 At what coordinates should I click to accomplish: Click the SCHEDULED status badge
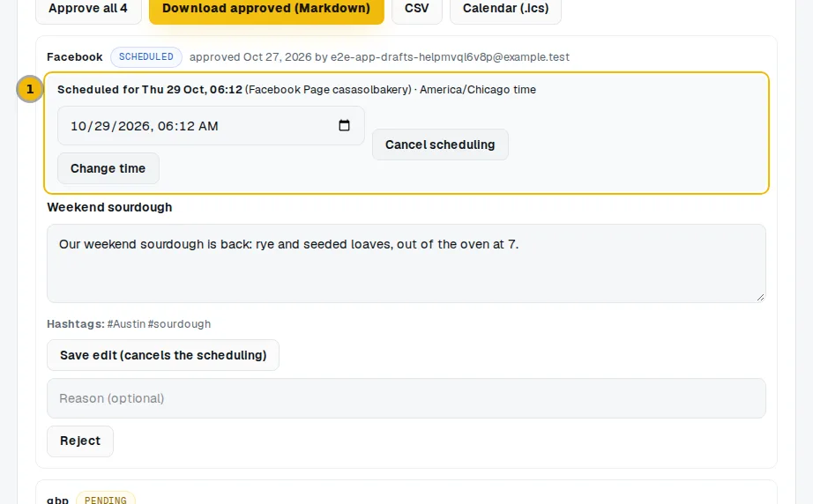click(146, 57)
